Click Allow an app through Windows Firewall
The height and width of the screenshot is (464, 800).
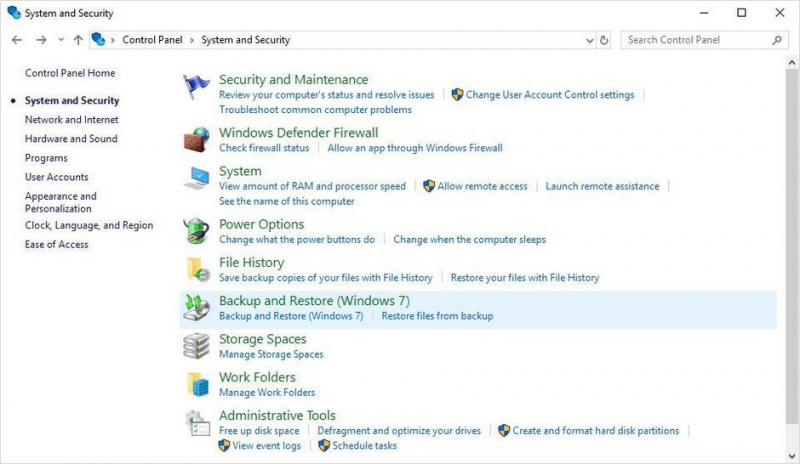point(415,148)
